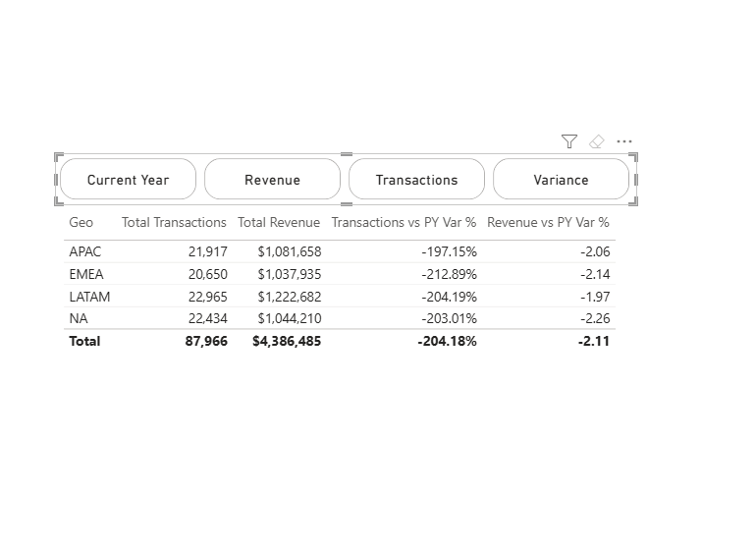Sort by Revenue vs PY Var % header
Image resolution: width=756 pixels, height=552 pixels.
click(x=548, y=222)
